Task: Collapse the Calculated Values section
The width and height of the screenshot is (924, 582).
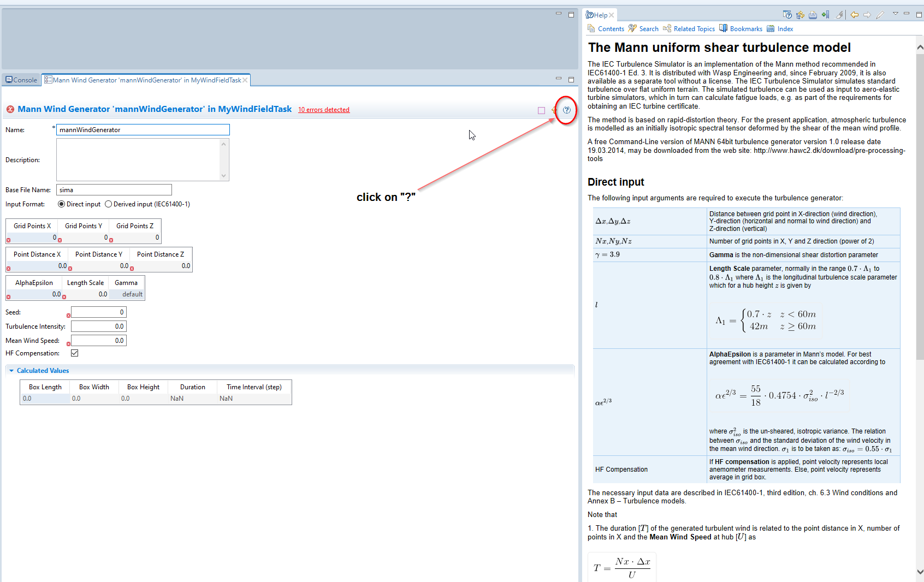Action: [x=11, y=371]
